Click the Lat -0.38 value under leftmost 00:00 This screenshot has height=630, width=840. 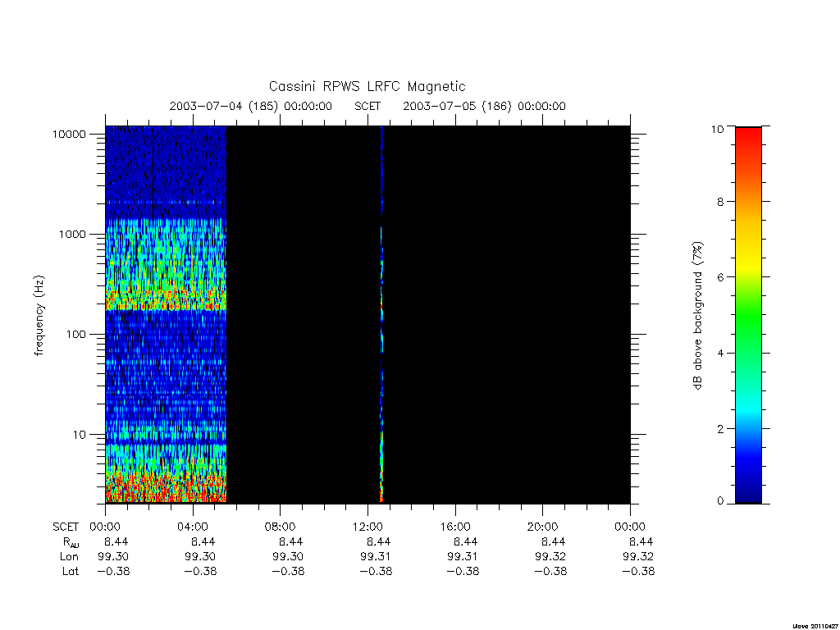(113, 571)
